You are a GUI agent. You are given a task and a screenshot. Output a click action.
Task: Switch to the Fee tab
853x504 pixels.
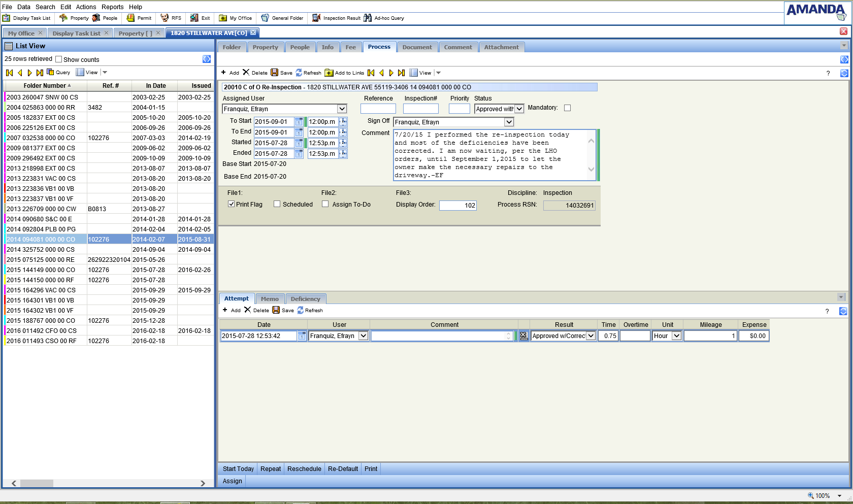pyautogui.click(x=350, y=47)
